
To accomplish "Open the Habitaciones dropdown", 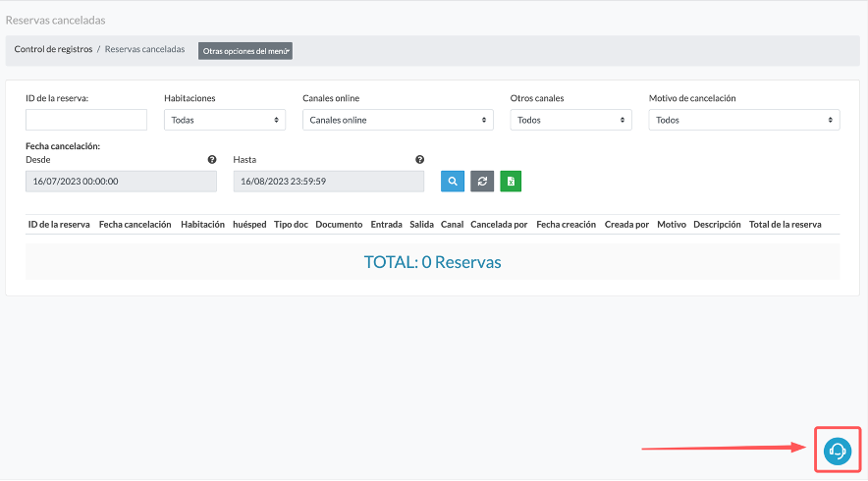I will point(225,120).
